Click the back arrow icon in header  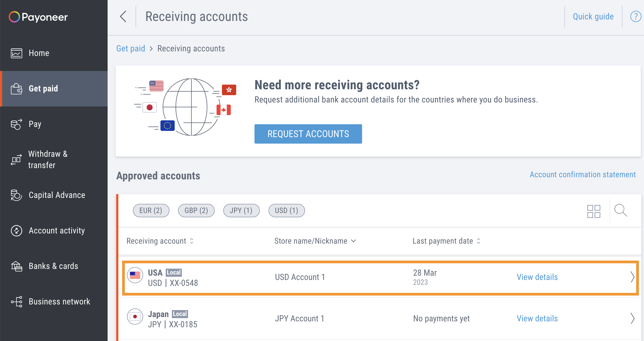[123, 17]
